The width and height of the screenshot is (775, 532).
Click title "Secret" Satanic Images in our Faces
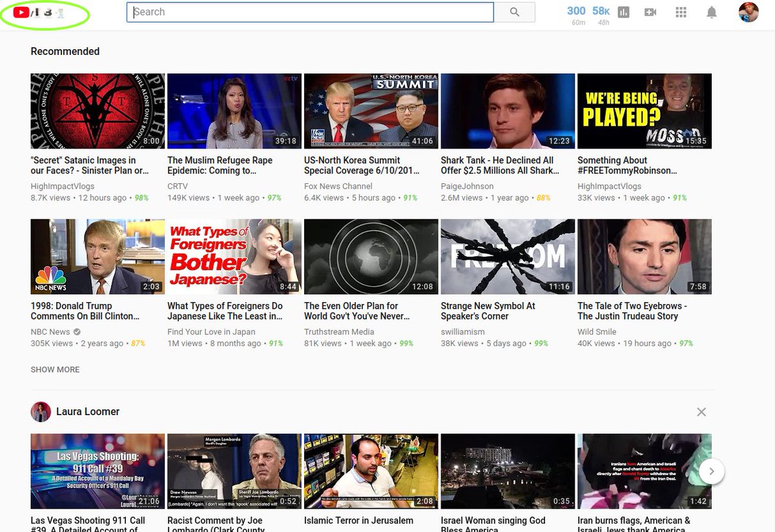click(x=90, y=165)
